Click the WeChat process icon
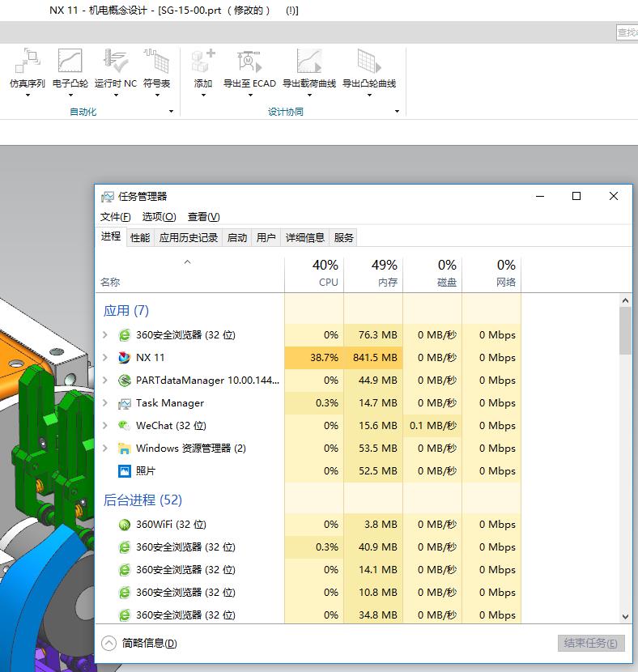Viewport: 638px width, 672px height. coord(124,426)
